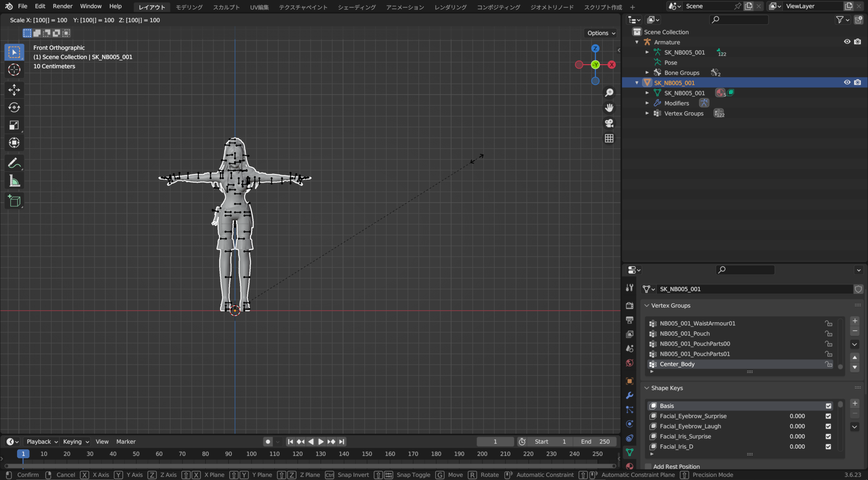The width and height of the screenshot is (868, 480).
Task: Open the Playback dropdown menu
Action: point(42,442)
